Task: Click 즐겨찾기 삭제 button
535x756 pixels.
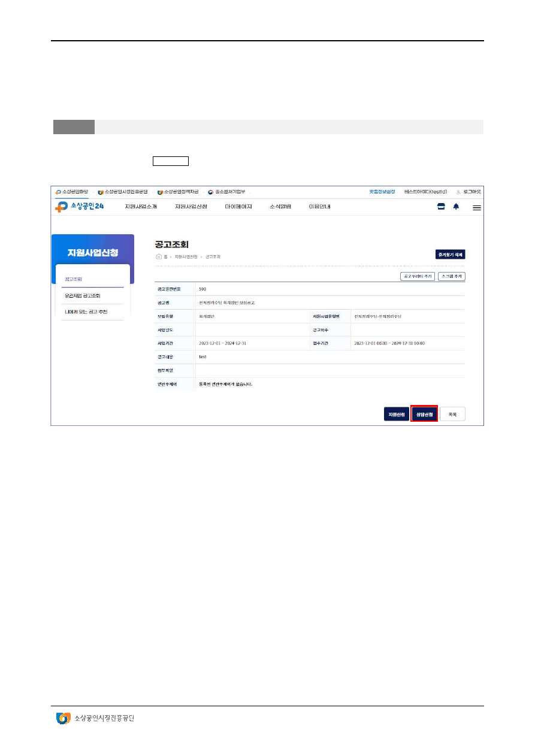Action: tap(451, 255)
